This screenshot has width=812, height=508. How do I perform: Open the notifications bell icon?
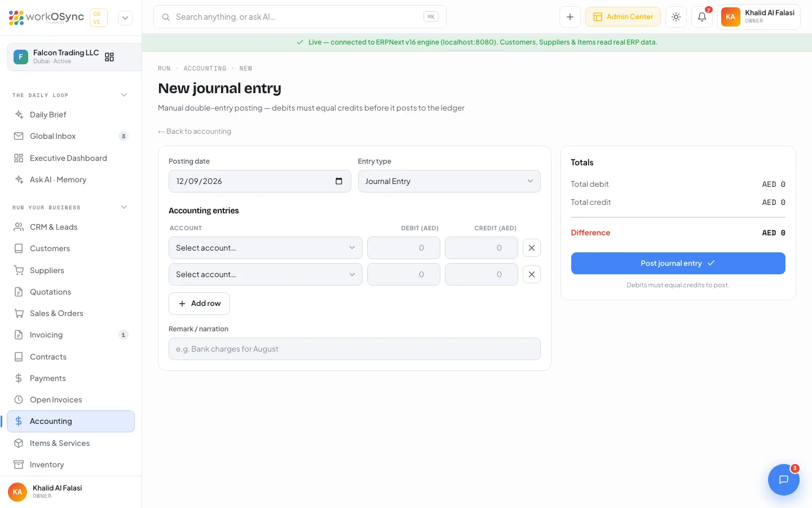pos(702,17)
